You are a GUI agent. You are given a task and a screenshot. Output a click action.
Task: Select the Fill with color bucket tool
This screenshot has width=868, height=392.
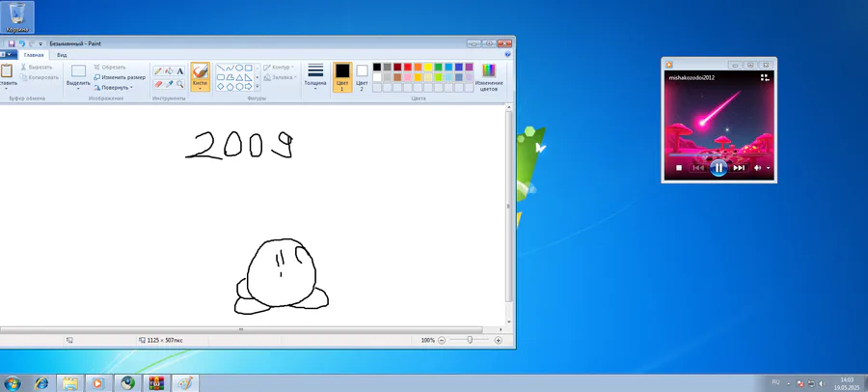[170, 71]
